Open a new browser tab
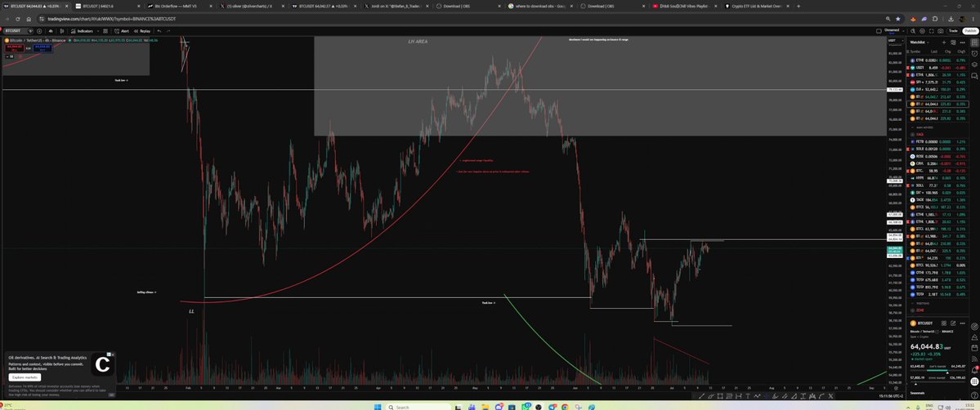Image resolution: width=980 pixels, height=410 pixels. pyautogui.click(x=798, y=7)
